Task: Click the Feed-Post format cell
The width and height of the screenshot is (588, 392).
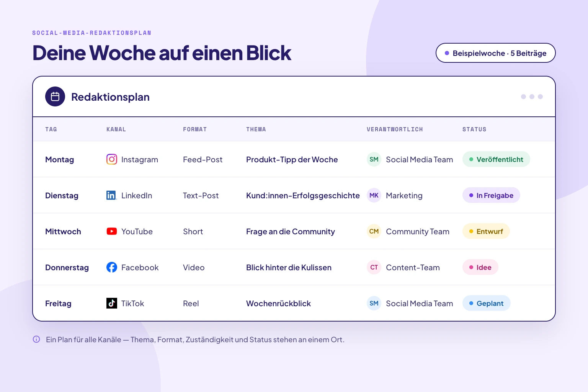Action: point(203,160)
